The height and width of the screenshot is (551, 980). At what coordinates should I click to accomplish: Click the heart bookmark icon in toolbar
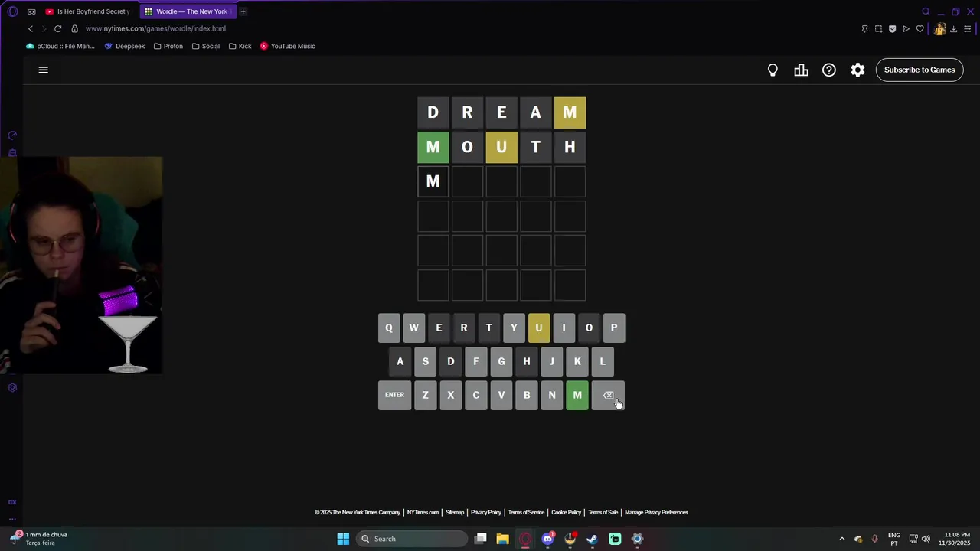coord(920,29)
